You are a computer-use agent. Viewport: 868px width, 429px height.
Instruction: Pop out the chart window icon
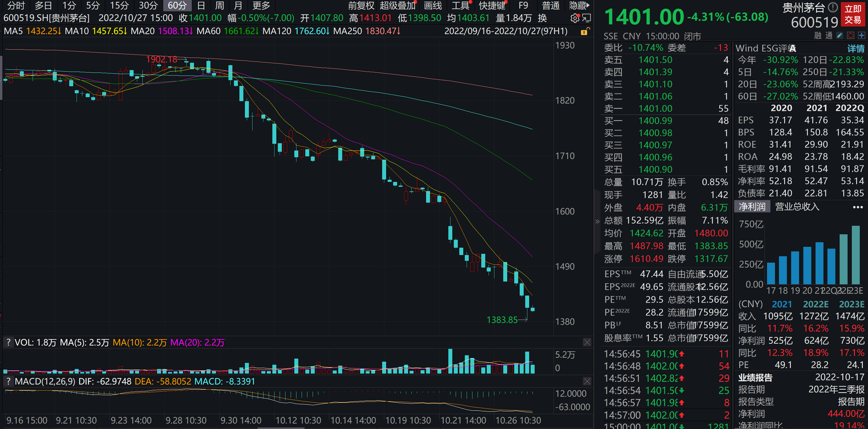click(x=586, y=18)
